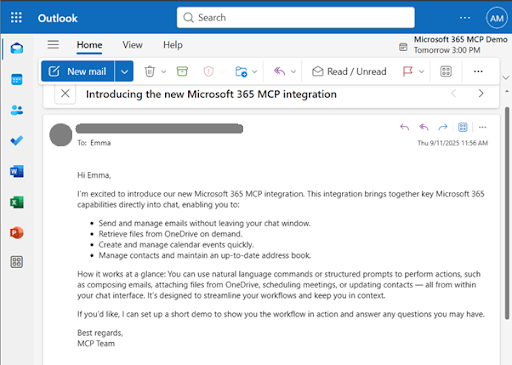Open Microsoft 365 MCP Demo reminder
Screen dimensions: 512x365
[453, 45]
